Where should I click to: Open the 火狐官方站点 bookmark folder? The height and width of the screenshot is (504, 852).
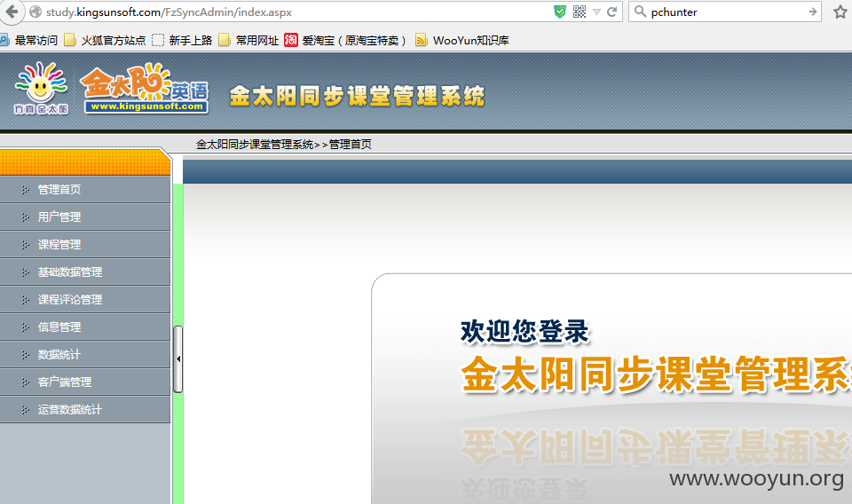tap(106, 40)
